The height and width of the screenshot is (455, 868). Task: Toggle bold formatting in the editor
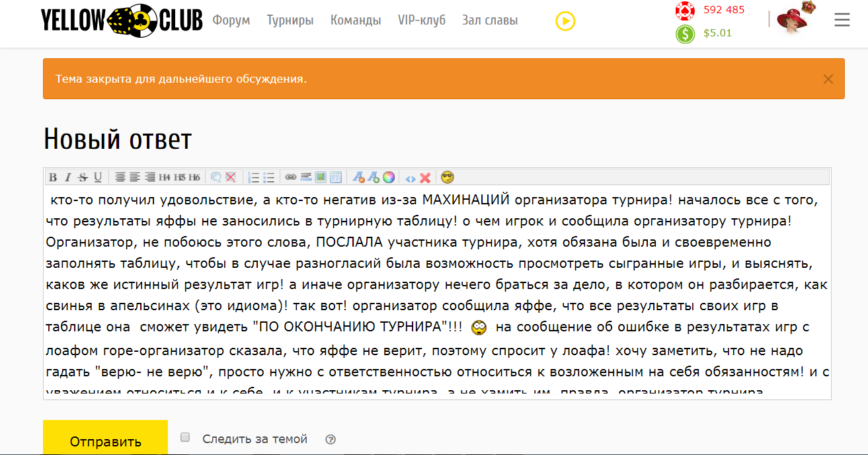coord(53,177)
